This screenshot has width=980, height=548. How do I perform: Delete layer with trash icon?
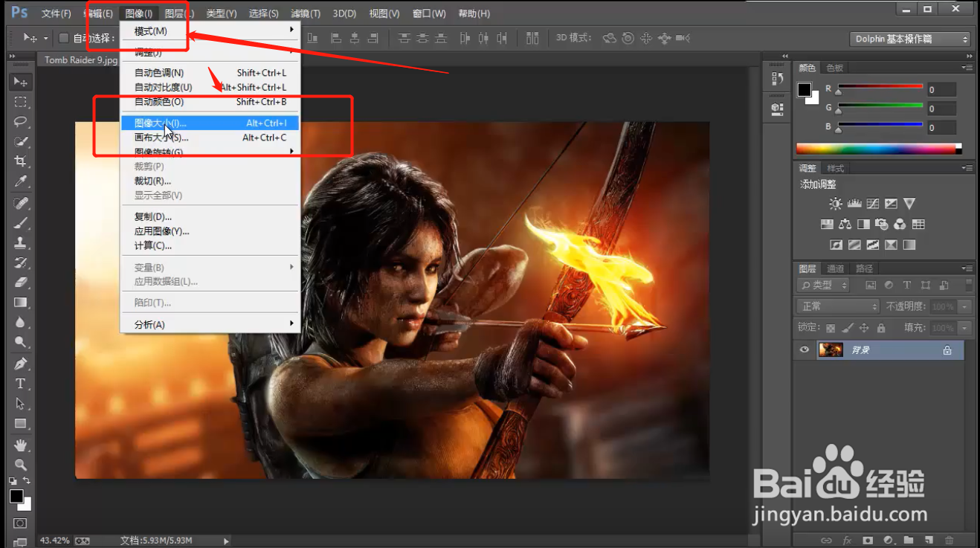click(x=950, y=540)
